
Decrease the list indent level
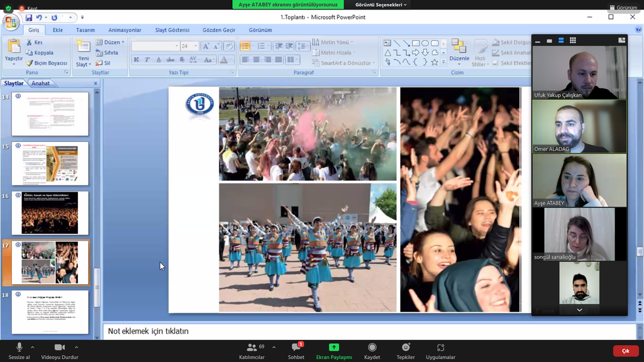click(x=279, y=46)
